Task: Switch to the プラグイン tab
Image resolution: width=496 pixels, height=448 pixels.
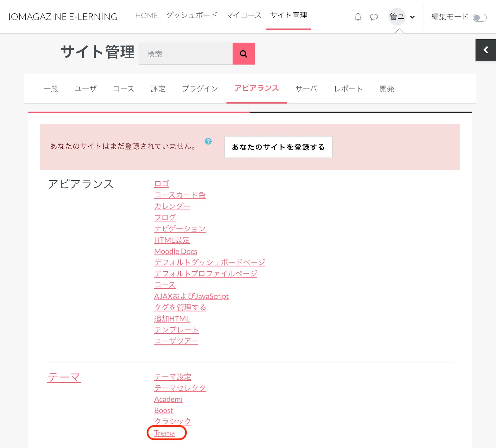Action: pos(200,89)
